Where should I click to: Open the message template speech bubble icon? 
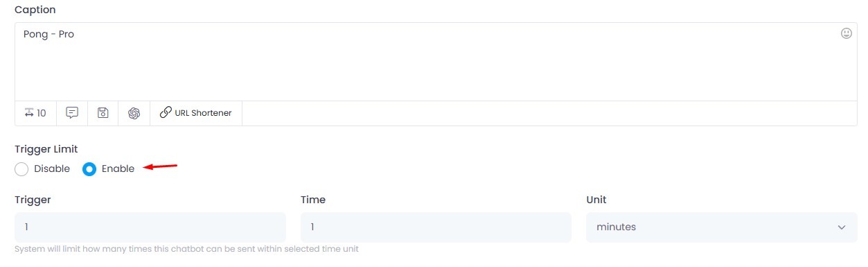(72, 113)
